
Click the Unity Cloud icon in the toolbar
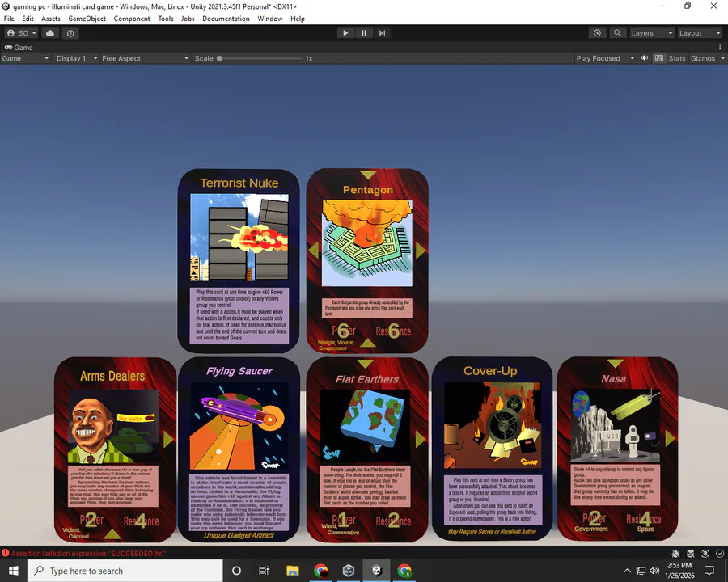click(x=50, y=33)
